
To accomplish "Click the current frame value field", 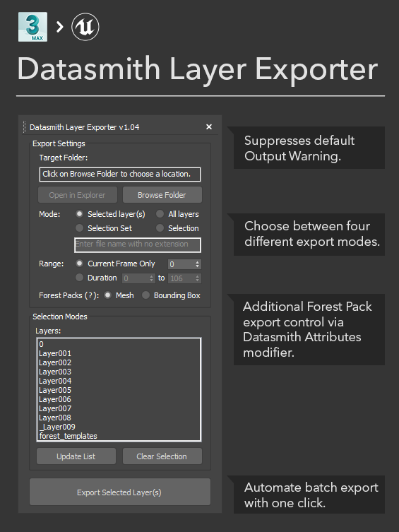I will [181, 264].
